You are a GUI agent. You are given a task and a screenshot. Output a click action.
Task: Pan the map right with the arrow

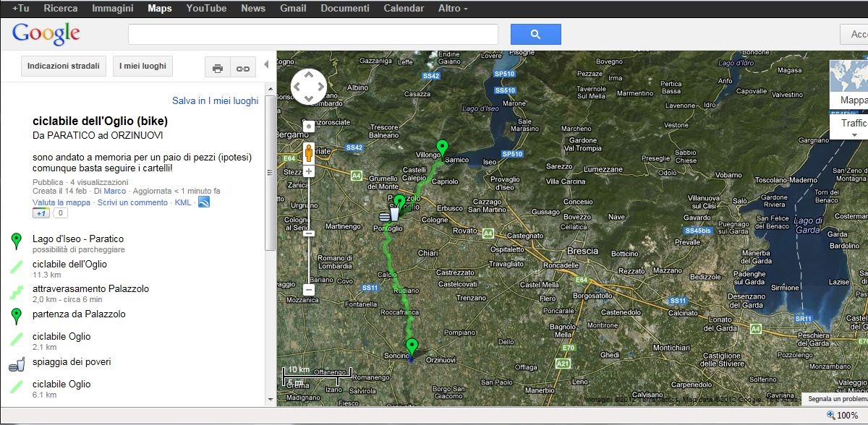[x=321, y=87]
